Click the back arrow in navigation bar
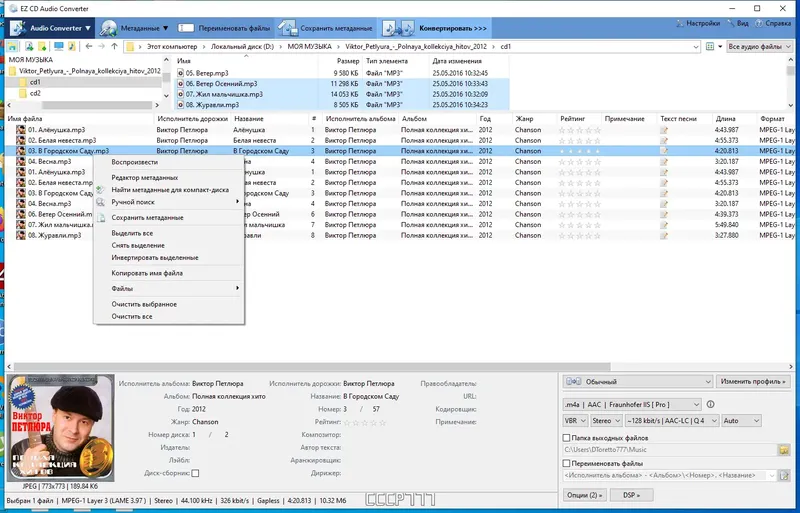The image size is (800, 513). tap(89, 46)
